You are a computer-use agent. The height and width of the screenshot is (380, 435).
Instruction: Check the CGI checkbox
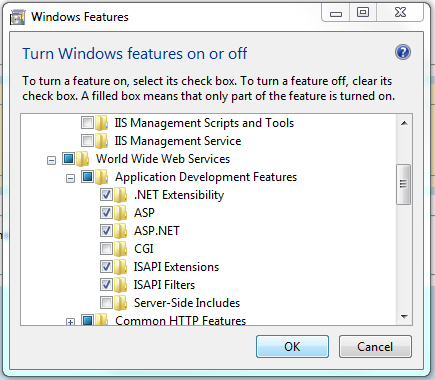pos(106,248)
